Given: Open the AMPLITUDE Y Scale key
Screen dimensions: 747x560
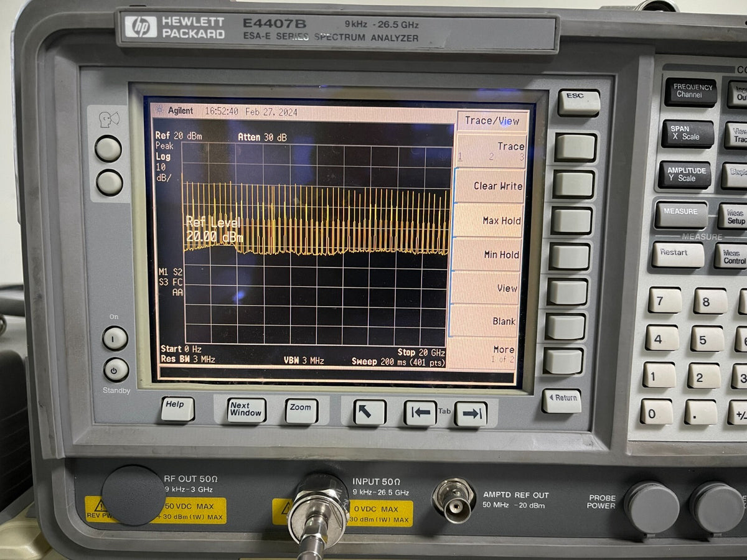Looking at the screenshot, I should [x=684, y=175].
